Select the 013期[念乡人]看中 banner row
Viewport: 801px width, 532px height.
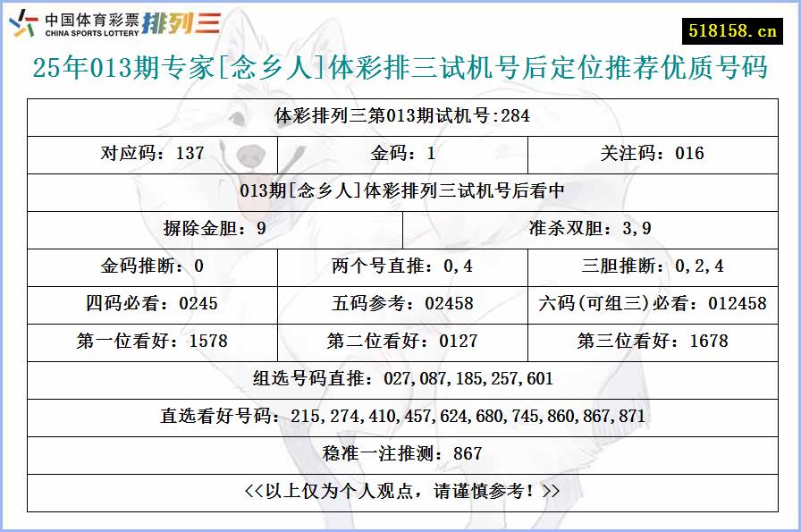pyautogui.click(x=400, y=191)
